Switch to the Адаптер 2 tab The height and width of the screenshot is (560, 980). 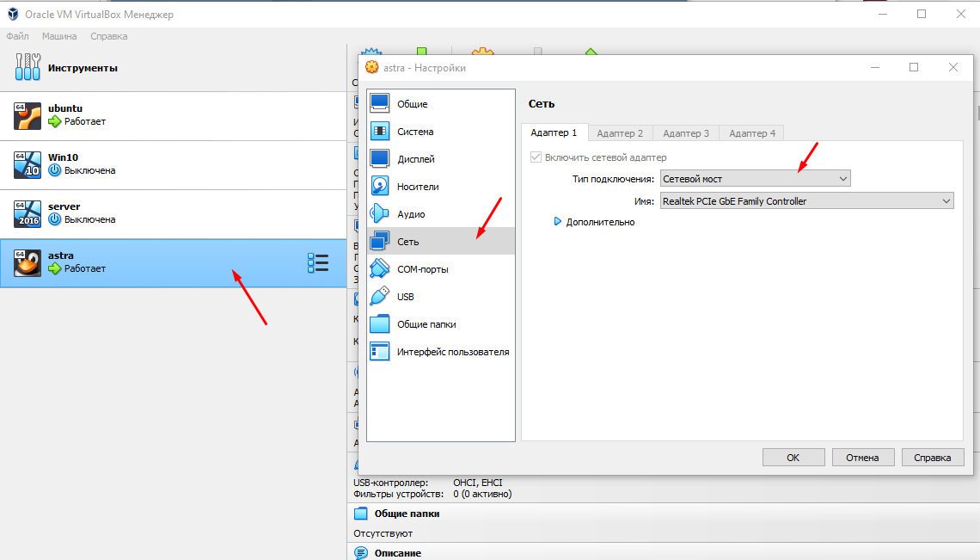[x=620, y=133]
